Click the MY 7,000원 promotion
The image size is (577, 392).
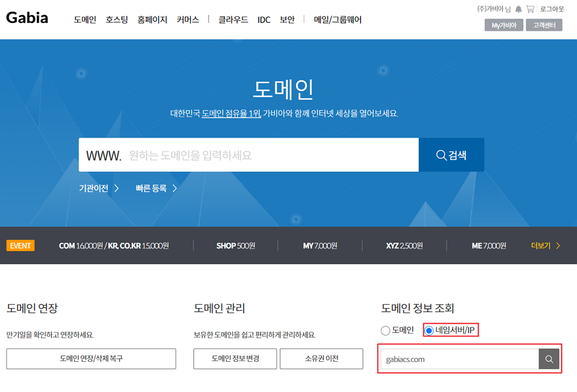[320, 246]
